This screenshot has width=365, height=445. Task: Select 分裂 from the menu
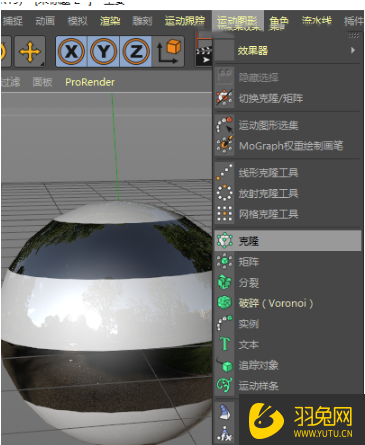[x=288, y=282]
